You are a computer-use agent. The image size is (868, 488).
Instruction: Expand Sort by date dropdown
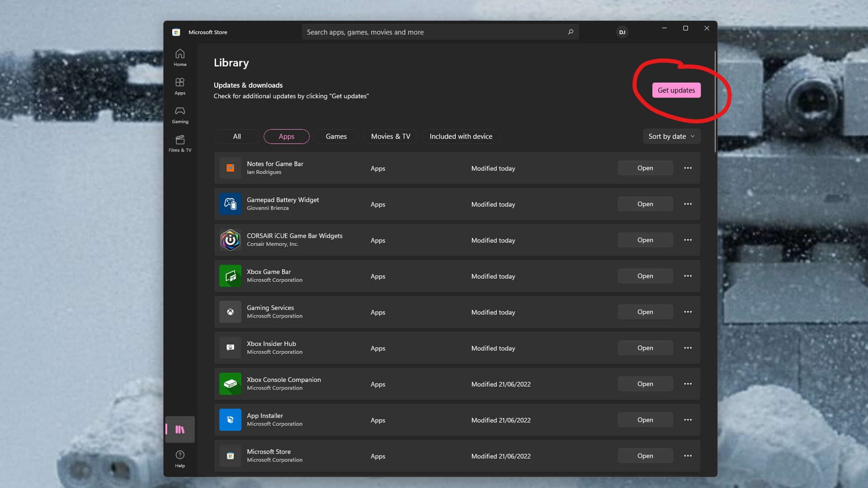point(671,136)
